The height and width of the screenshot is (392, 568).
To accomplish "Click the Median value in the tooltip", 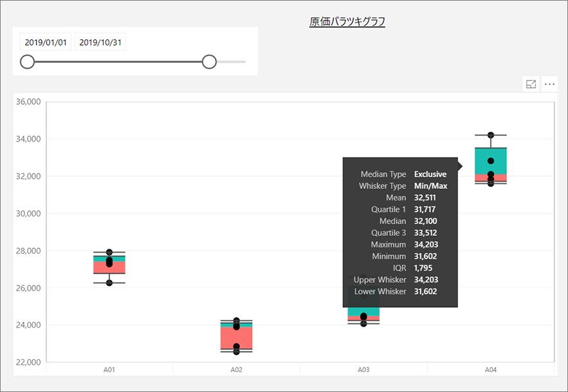I will pos(425,221).
